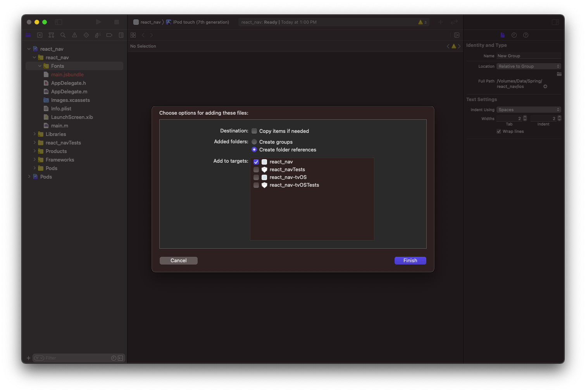Viewport: 586px width, 392px height.
Task: Toggle source control status filter icon
Action: 121,358
